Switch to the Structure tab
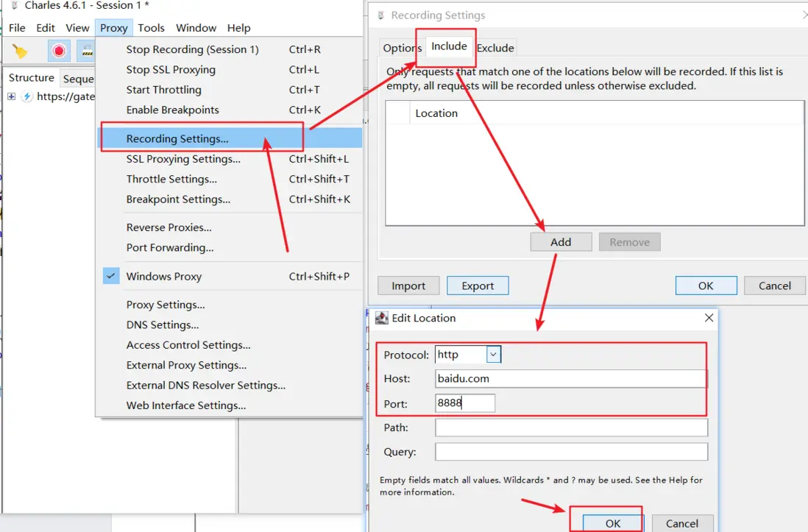This screenshot has width=808, height=532. coord(32,78)
